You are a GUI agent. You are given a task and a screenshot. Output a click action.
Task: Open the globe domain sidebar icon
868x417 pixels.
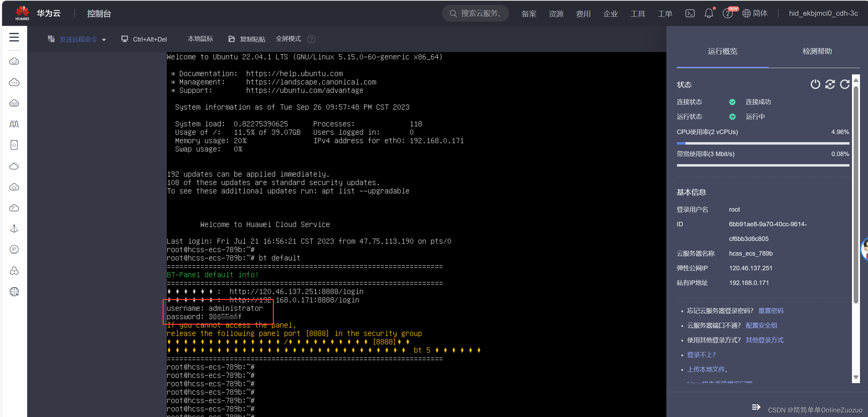click(x=14, y=292)
